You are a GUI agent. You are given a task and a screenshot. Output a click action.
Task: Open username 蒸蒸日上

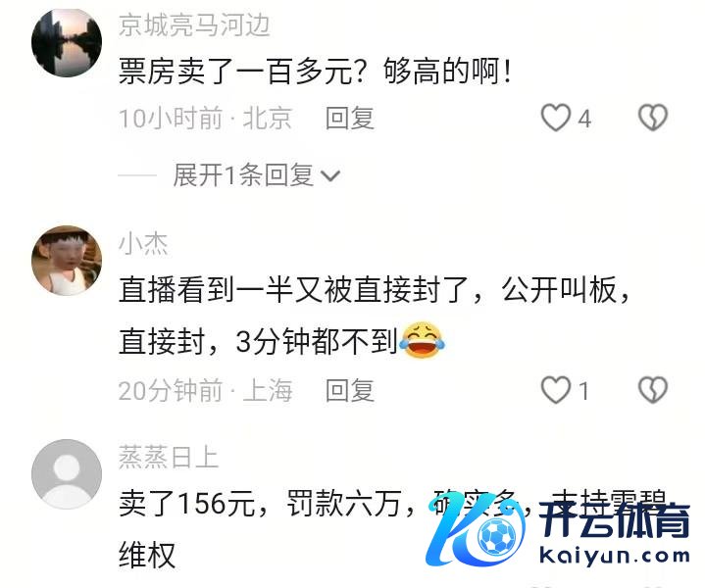pos(169,458)
